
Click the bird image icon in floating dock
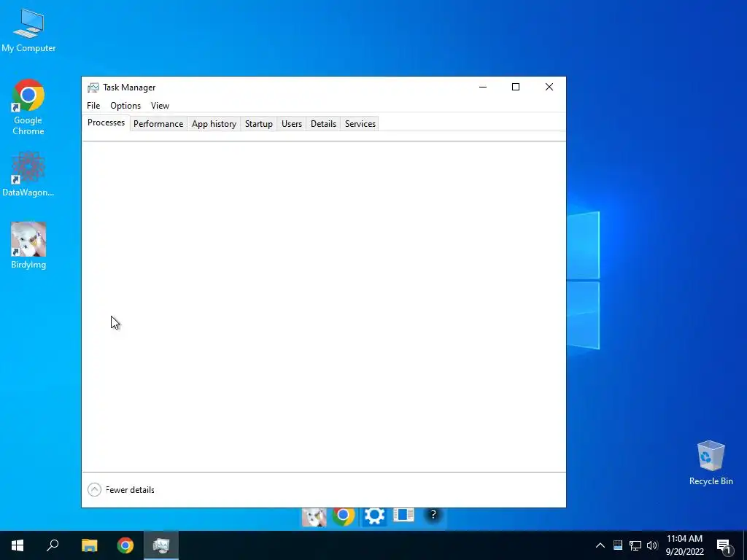(314, 516)
